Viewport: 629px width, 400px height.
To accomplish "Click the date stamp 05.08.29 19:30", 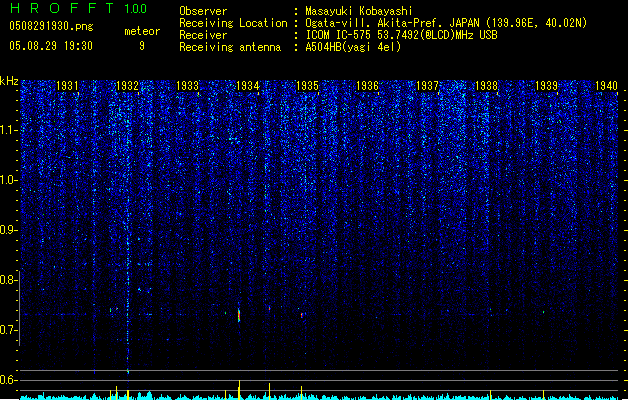I will click(51, 46).
